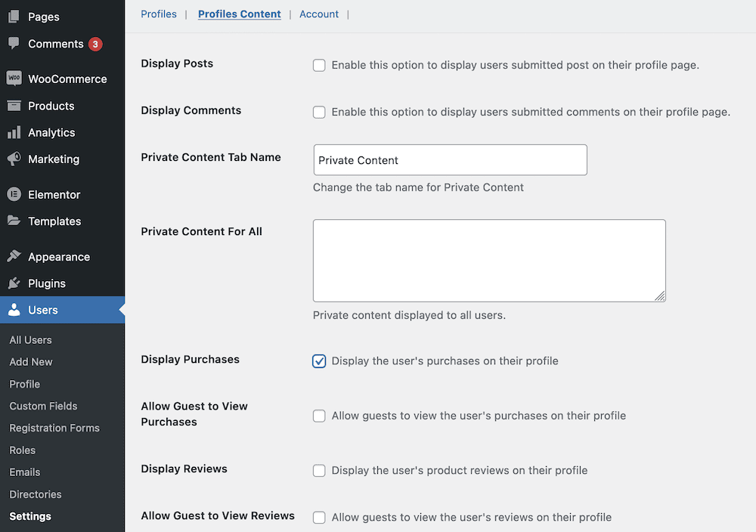
Task: Click the textarea resize handle
Action: tap(659, 296)
